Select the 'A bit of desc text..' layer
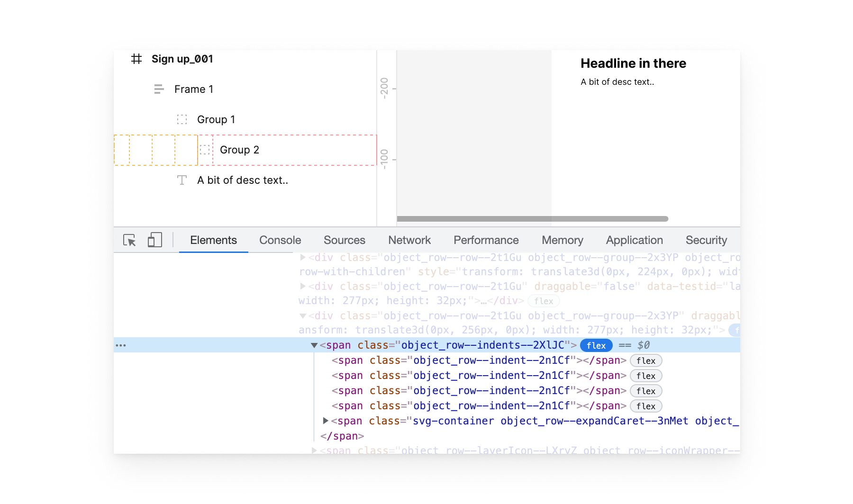The height and width of the screenshot is (504, 853). (x=242, y=180)
